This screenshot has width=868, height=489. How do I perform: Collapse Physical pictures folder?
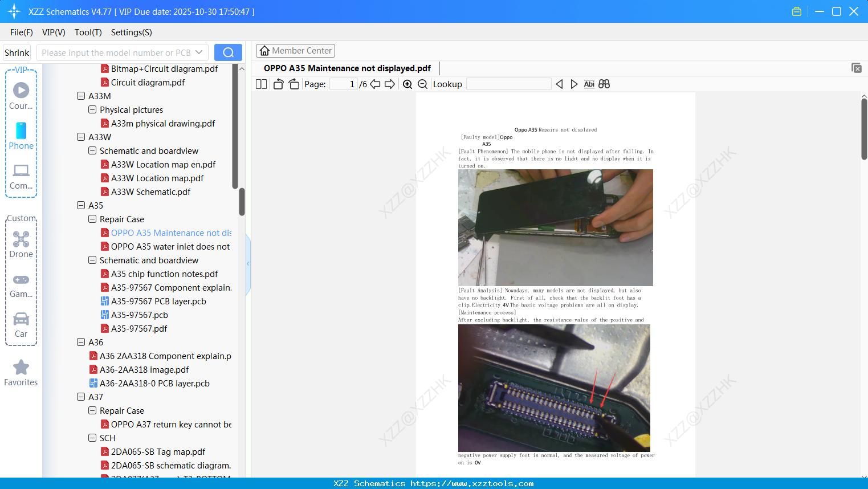pyautogui.click(x=92, y=110)
